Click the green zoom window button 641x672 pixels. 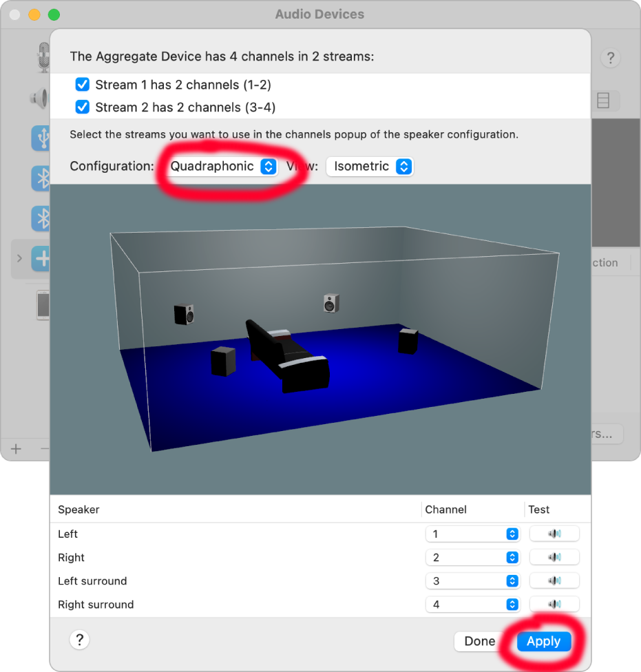tap(54, 14)
